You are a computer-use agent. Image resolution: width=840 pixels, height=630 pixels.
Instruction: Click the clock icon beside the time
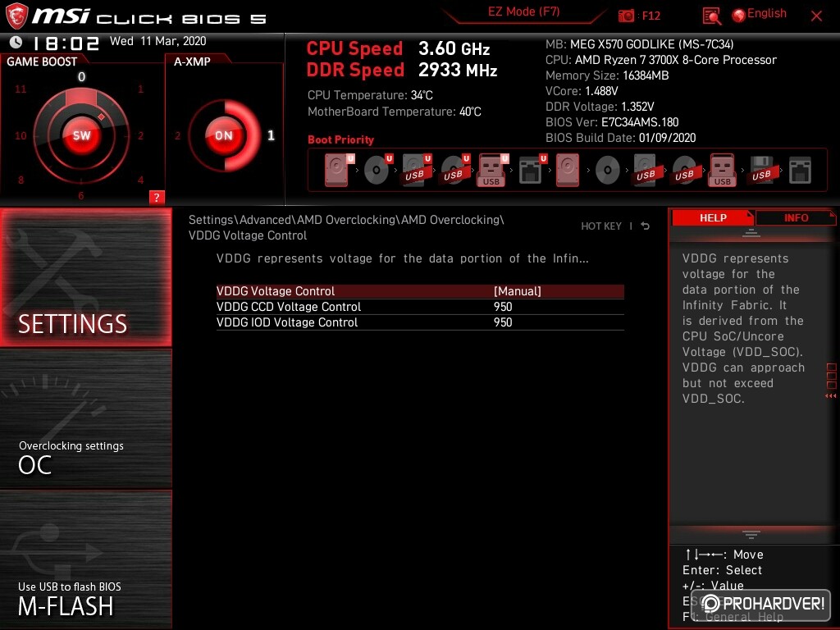[x=16, y=42]
